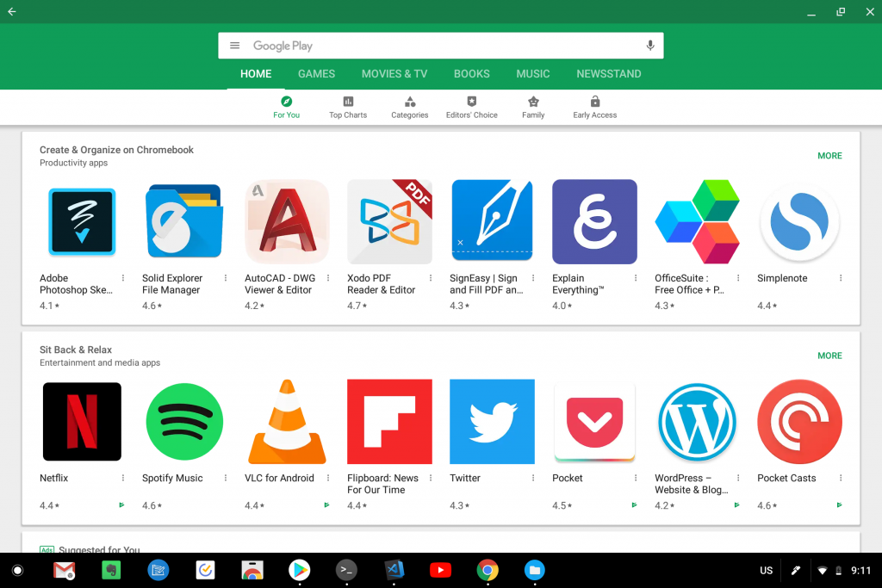Open the WordPress app icon
Screen dimensions: 882x588
[698, 422]
